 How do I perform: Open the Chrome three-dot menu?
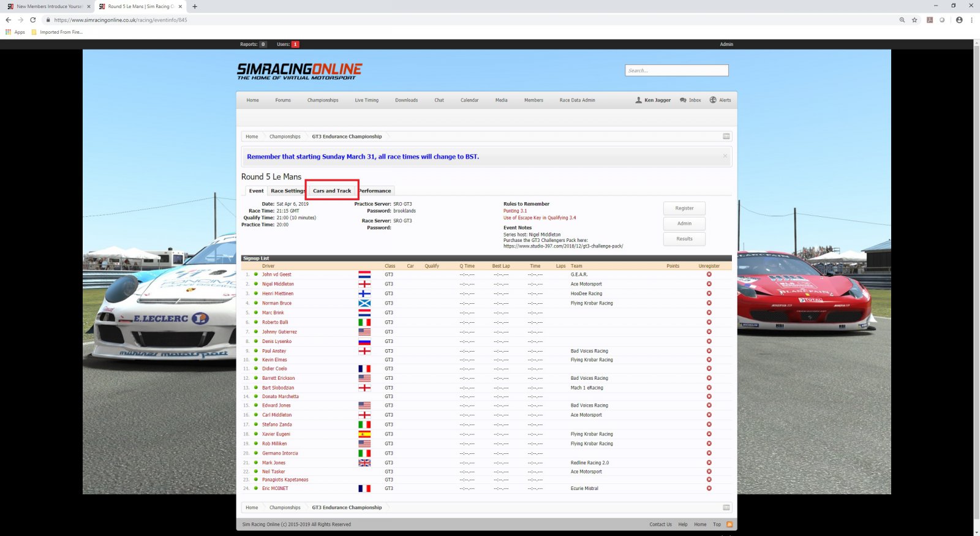click(x=971, y=20)
